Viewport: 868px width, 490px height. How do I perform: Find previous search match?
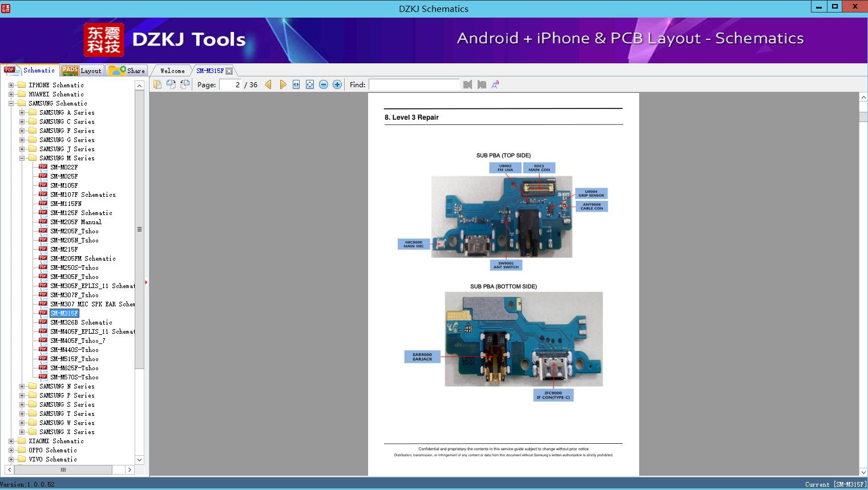pos(468,84)
